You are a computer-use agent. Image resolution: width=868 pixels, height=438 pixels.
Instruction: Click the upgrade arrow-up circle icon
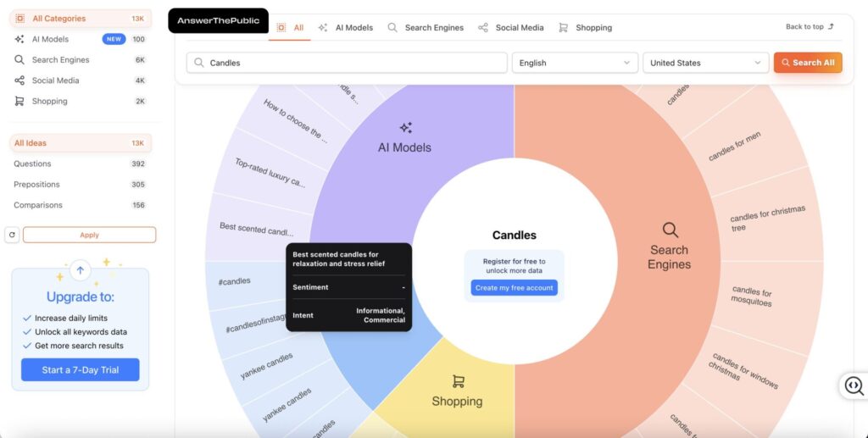(81, 270)
